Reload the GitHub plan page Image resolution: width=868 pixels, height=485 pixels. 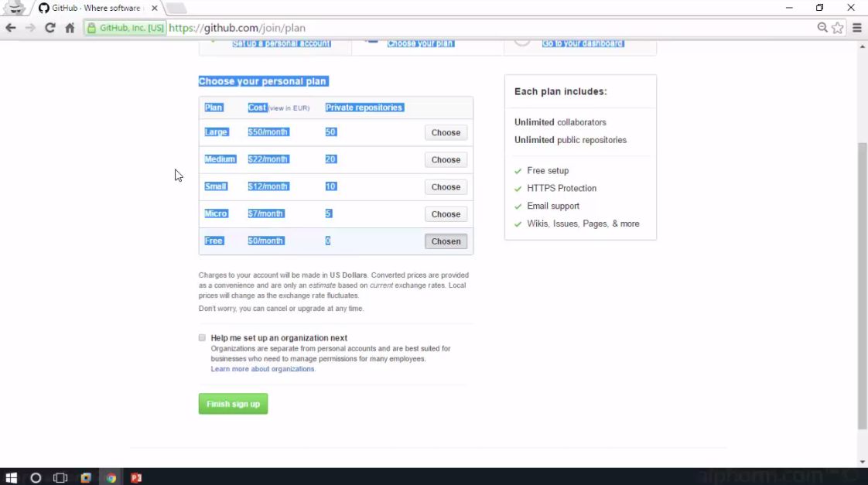point(50,28)
